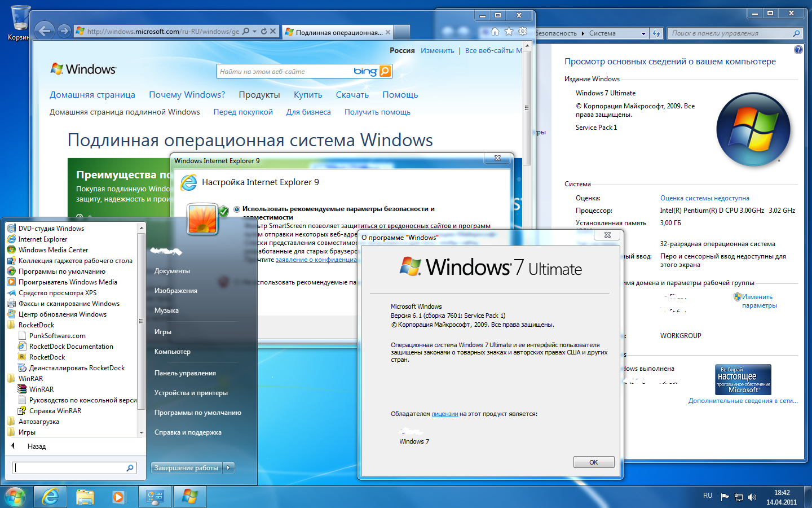
Task: Click the Genuine Microsoft software badge
Action: (743, 379)
